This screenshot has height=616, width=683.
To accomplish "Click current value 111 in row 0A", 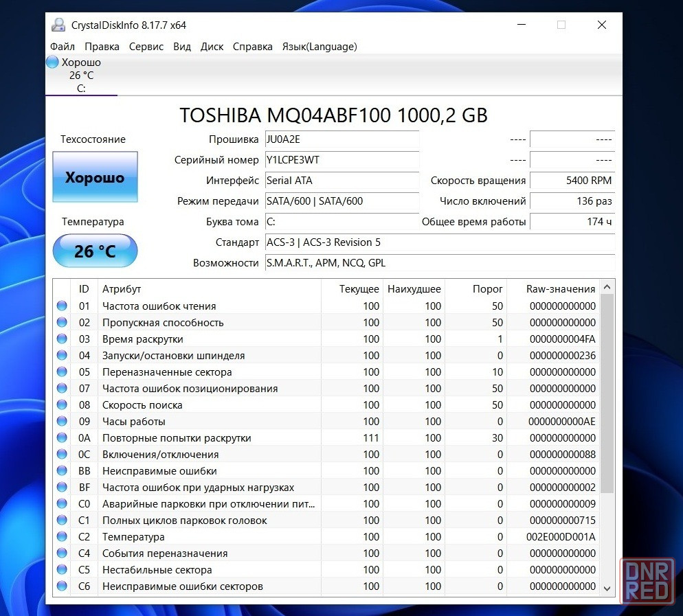I will [x=371, y=438].
